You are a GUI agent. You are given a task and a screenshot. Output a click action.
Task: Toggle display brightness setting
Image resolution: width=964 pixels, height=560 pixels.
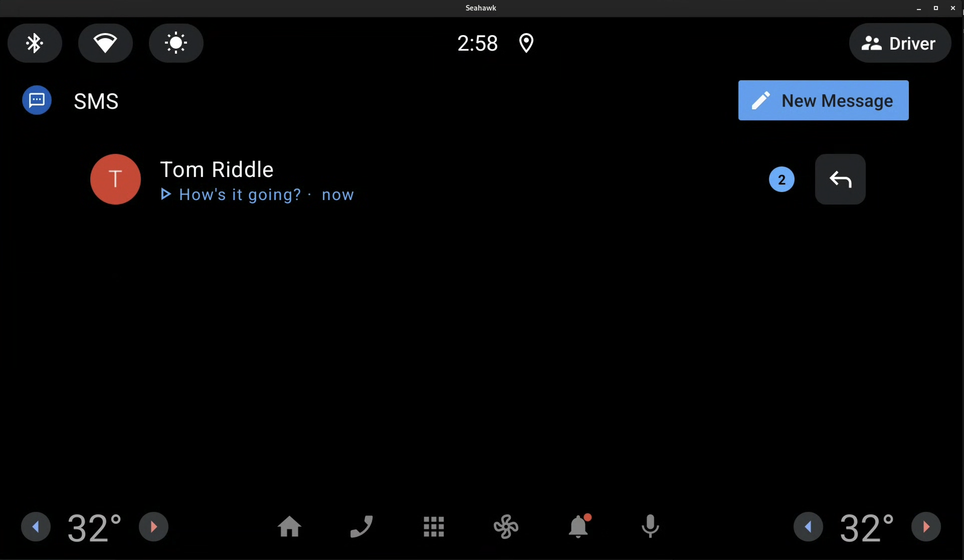pyautogui.click(x=176, y=43)
